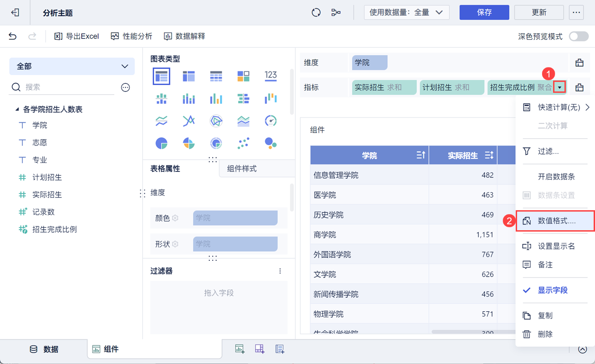Screen dimensions: 595x364
Task: Click the sort icon in the 学院 column header
Action: click(x=421, y=156)
